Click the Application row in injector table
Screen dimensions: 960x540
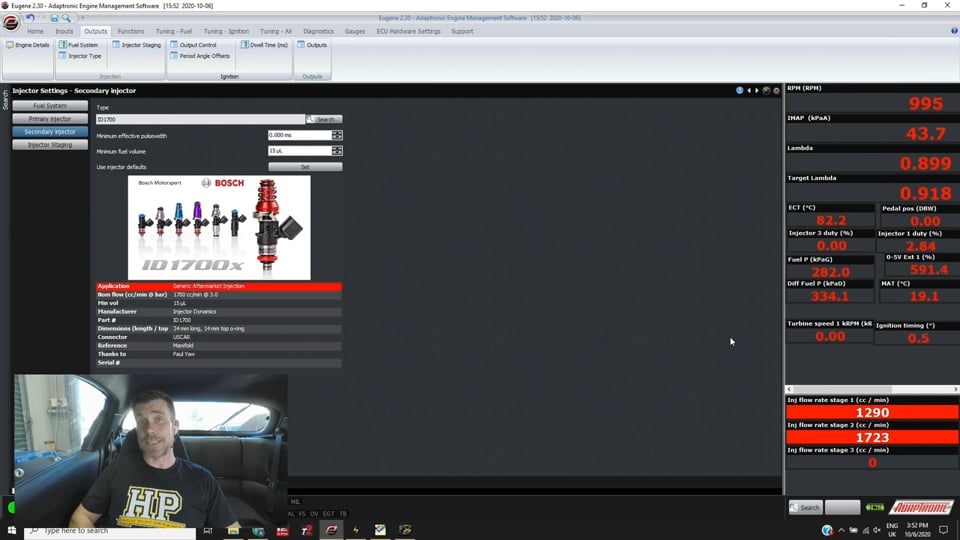(219, 286)
